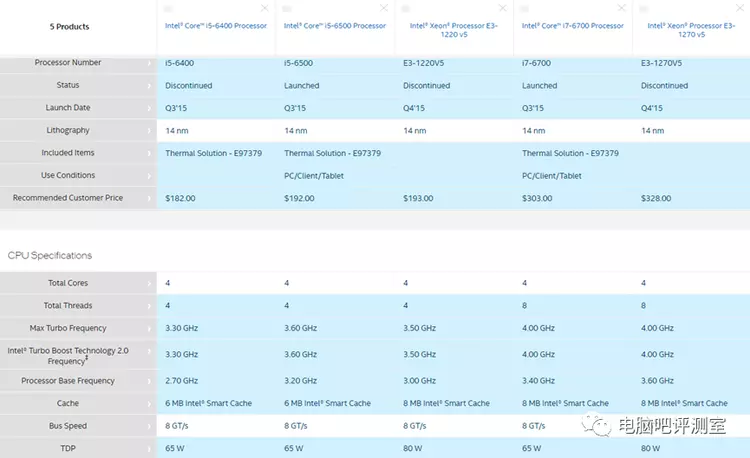Click the i5-6500 PC/Client/Tablet use conditions cell

tap(314, 175)
